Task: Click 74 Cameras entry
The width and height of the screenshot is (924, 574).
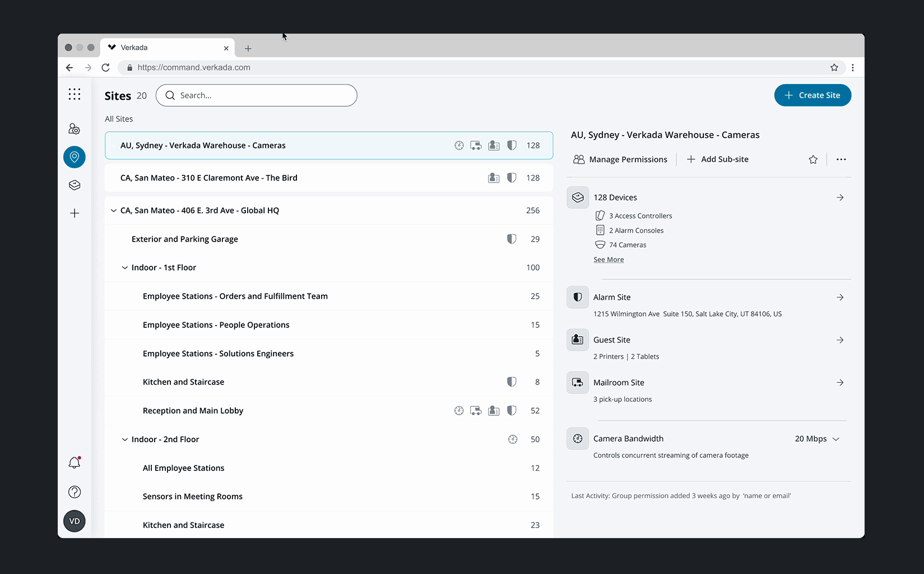Action: (621, 245)
